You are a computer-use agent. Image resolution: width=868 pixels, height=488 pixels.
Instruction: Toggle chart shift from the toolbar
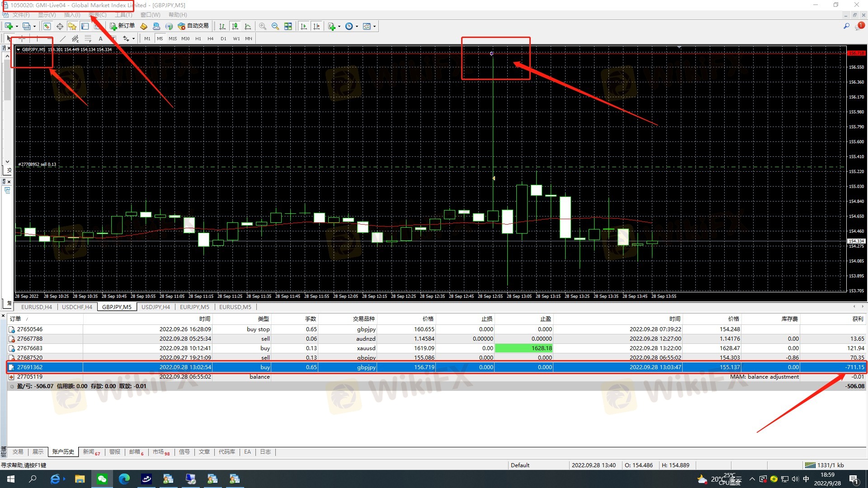pyautogui.click(x=316, y=26)
